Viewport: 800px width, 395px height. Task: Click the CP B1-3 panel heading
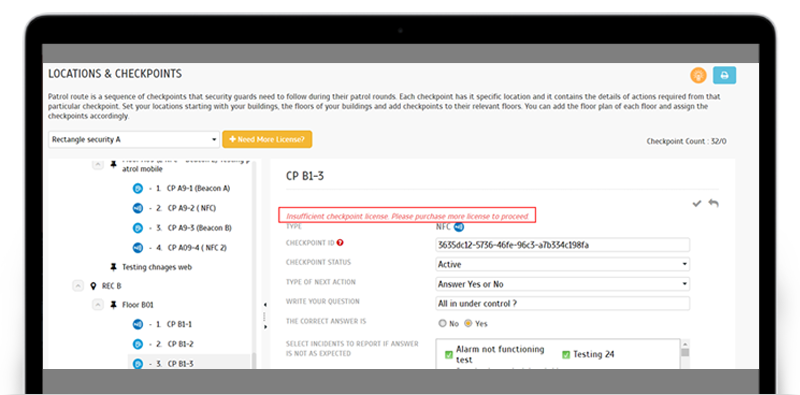coord(305,176)
